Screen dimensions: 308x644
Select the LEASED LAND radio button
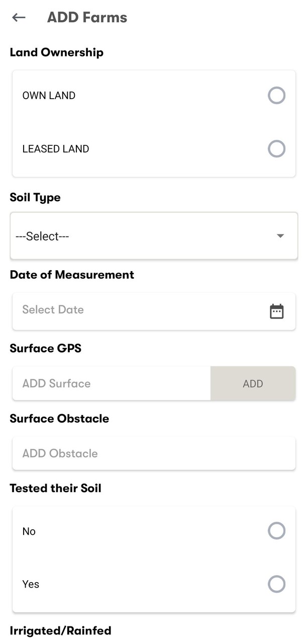tap(276, 149)
